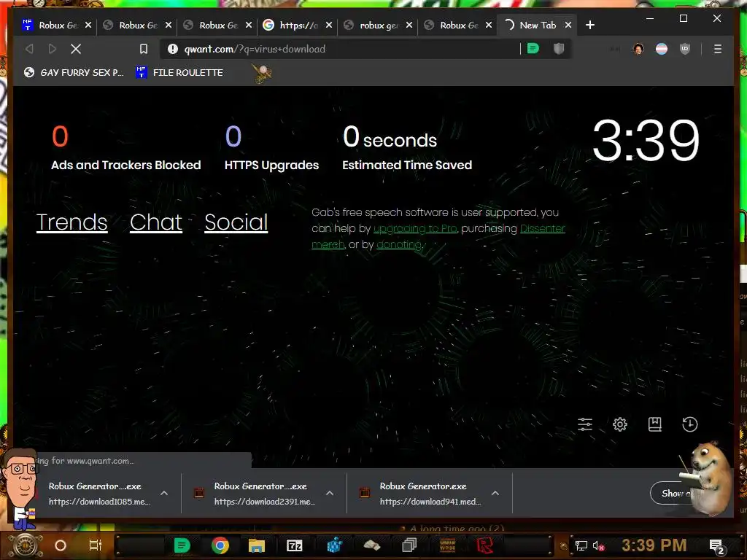Open the new tab page settings gear
This screenshot has height=560, width=747.
[620, 424]
